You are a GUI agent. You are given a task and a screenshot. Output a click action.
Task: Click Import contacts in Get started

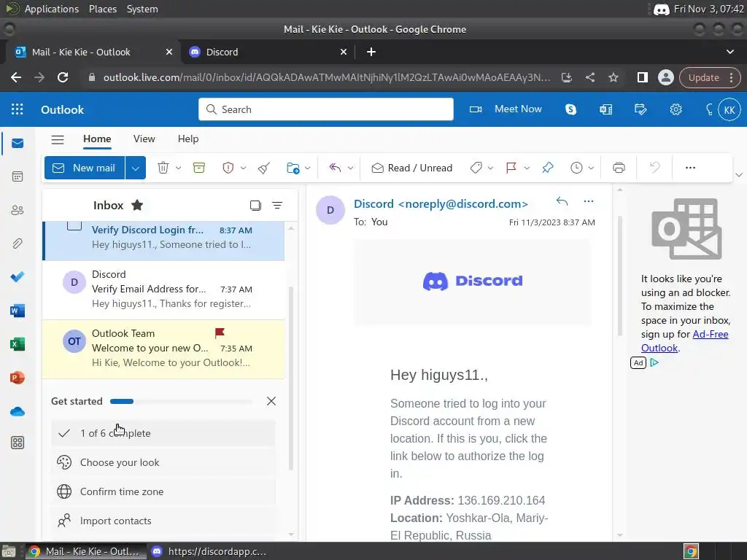click(163, 521)
